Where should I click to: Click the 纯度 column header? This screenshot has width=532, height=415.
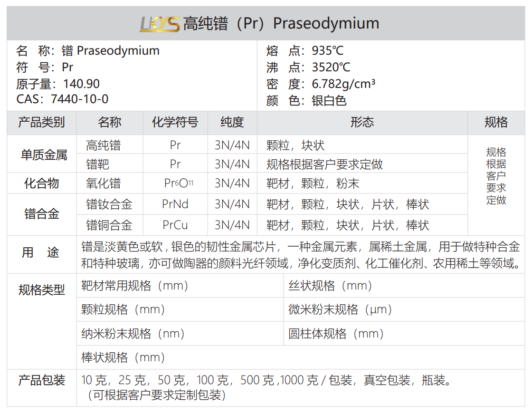232,123
